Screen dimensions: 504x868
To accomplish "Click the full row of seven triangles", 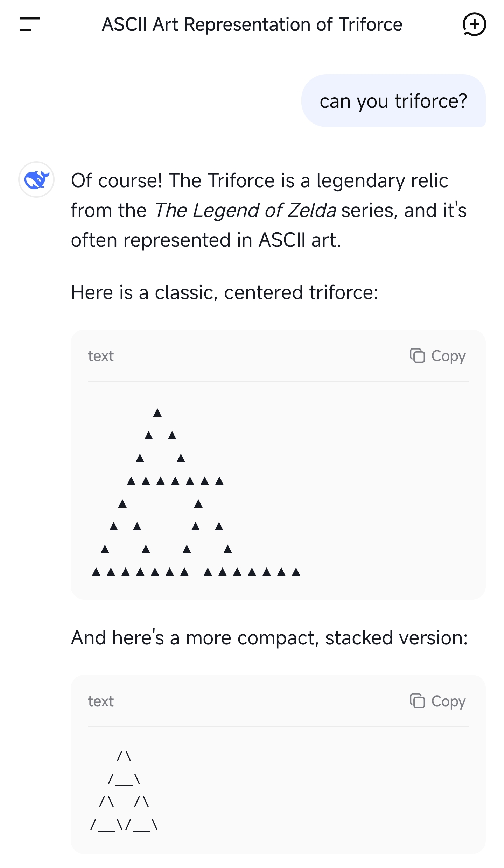I will pyautogui.click(x=175, y=481).
